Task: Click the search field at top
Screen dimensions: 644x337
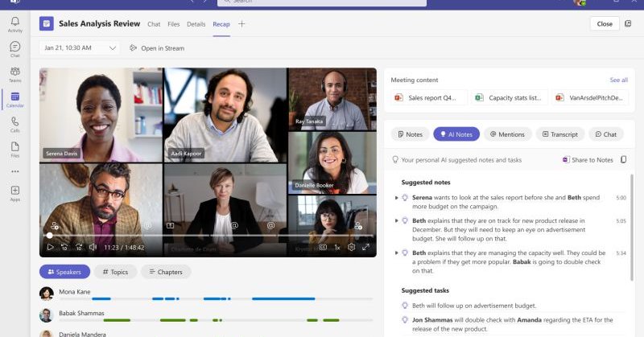Action: tap(321, 2)
